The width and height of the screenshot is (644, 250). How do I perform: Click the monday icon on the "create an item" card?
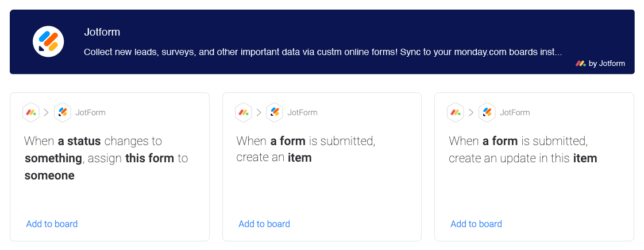(x=244, y=112)
